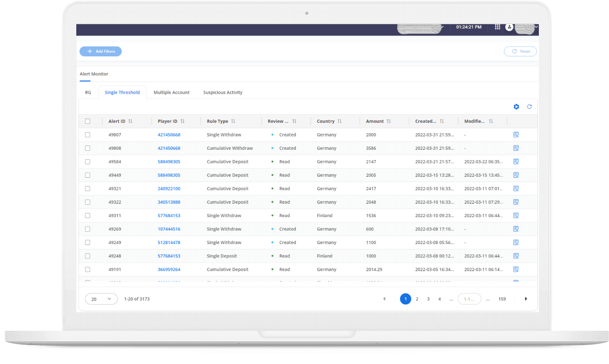This screenshot has width=609, height=364.
Task: Sort by Player ID column arrows
Action: click(182, 121)
